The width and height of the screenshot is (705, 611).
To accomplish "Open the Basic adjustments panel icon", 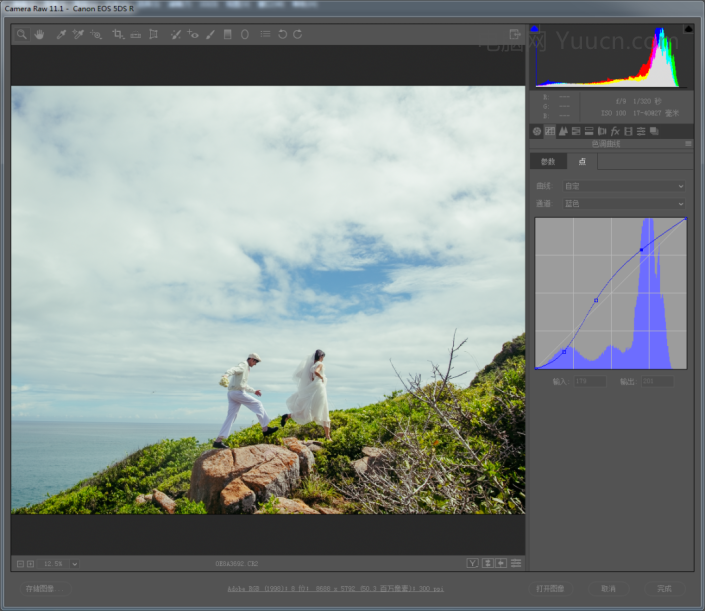I will click(x=537, y=131).
